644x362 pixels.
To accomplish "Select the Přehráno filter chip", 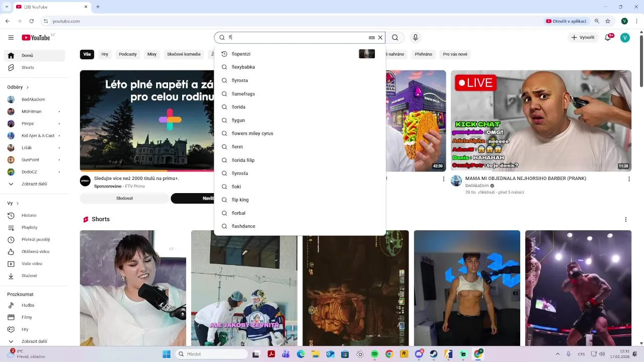I will tap(424, 54).
